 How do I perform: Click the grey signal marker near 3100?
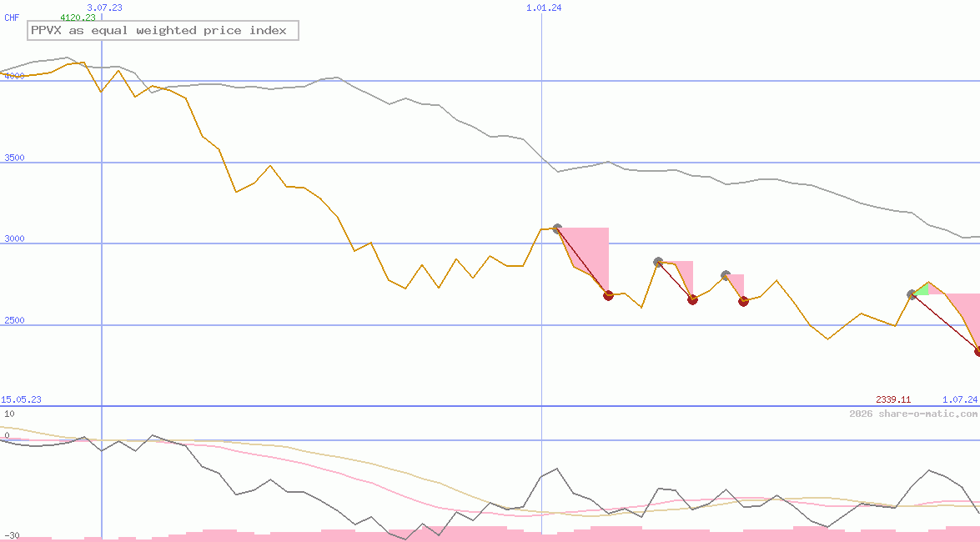(x=557, y=228)
